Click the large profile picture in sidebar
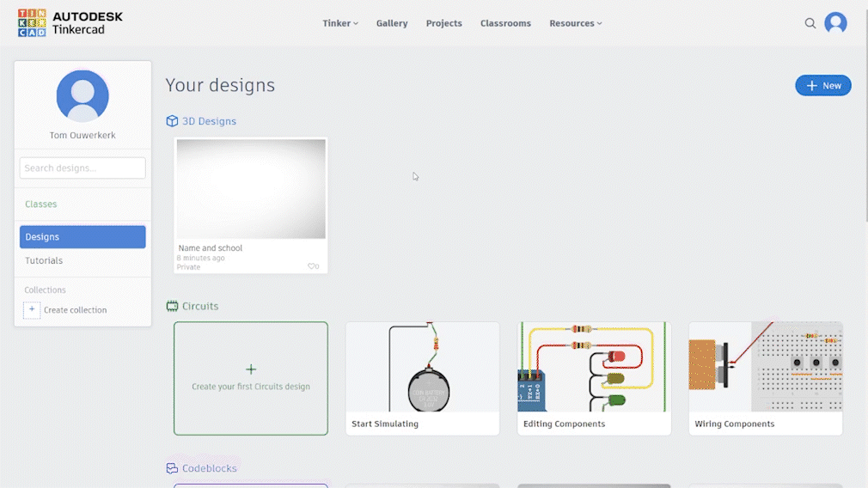The image size is (868, 488). [83, 96]
